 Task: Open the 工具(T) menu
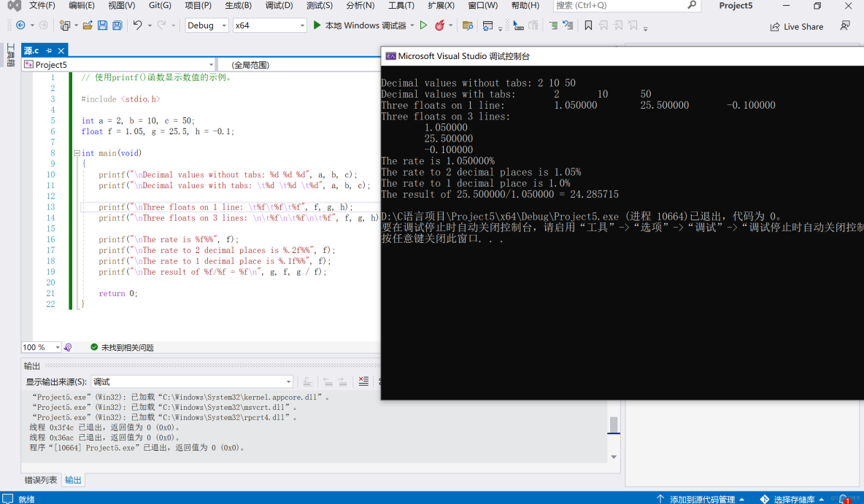pos(401,6)
